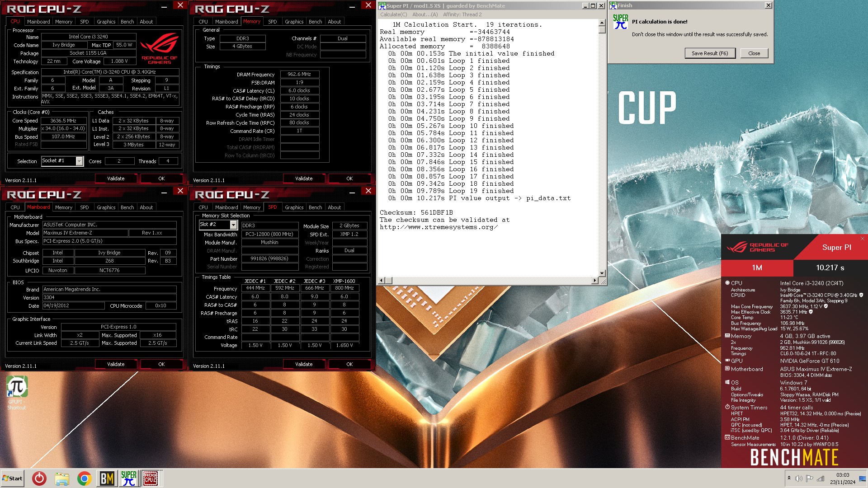
Task: Click the Name field Intel Core i3 3240
Action: click(88, 37)
